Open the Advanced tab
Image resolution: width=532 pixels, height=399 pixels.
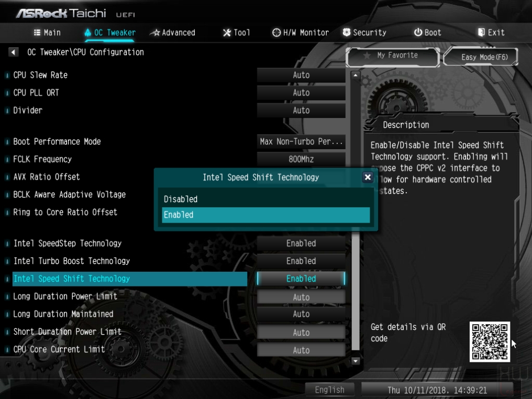tap(173, 32)
